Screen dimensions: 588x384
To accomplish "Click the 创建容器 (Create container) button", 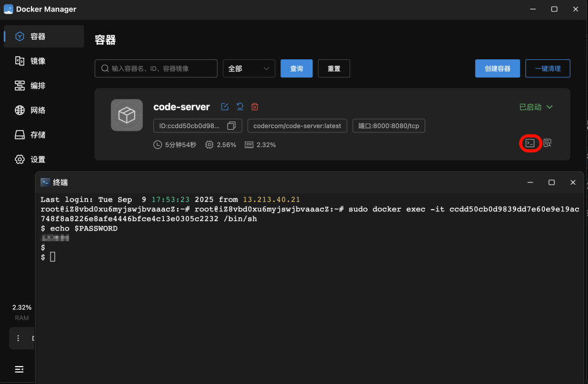I will tap(497, 69).
